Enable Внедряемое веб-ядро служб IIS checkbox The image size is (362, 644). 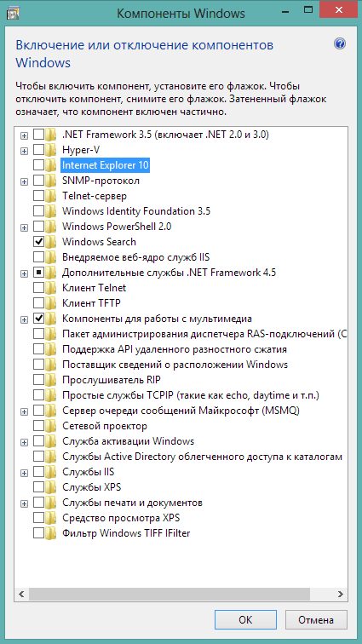point(38,257)
